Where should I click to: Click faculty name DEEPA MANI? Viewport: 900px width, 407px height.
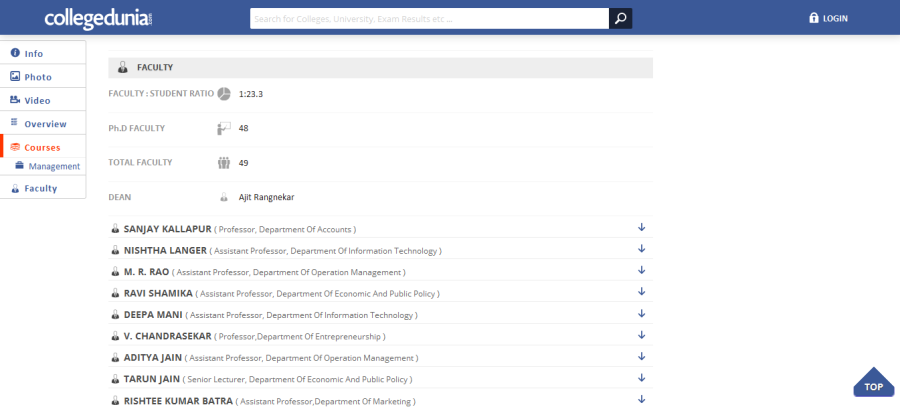(x=153, y=315)
